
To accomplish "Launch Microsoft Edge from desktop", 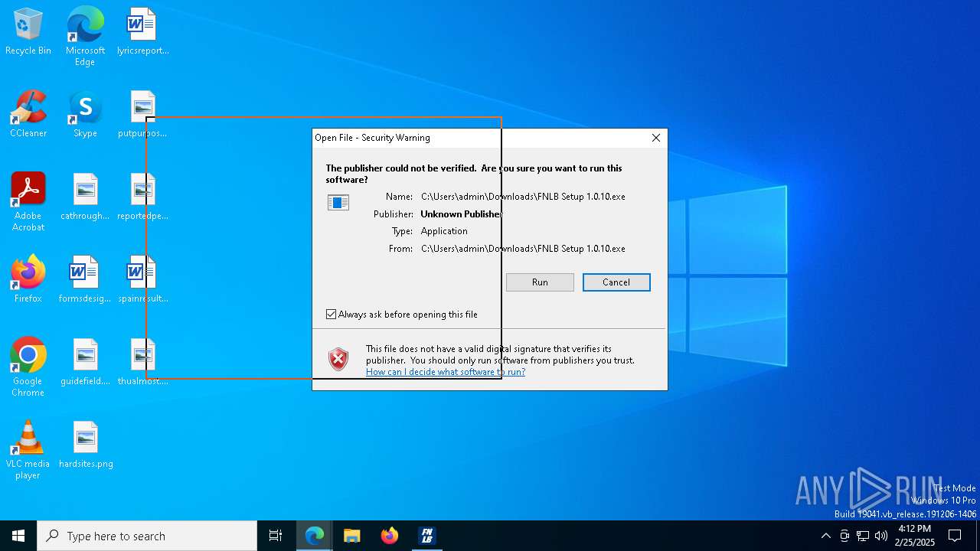I will click(x=85, y=36).
